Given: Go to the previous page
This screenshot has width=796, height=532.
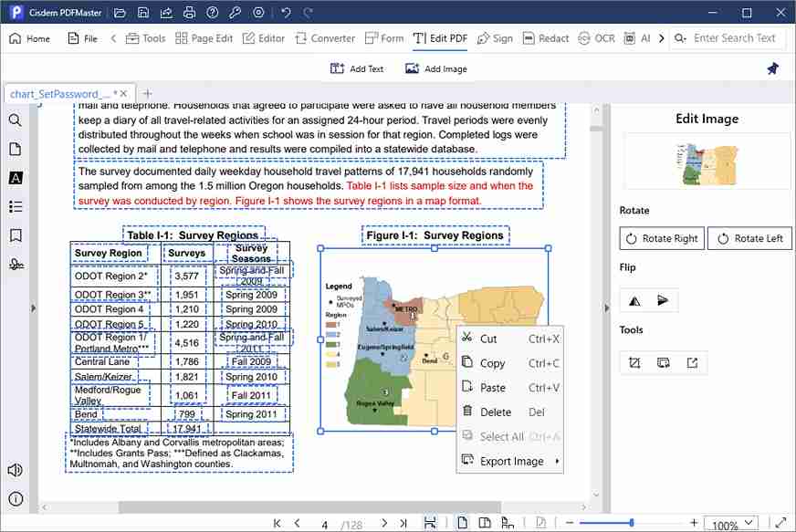Looking at the screenshot, I should (x=297, y=524).
